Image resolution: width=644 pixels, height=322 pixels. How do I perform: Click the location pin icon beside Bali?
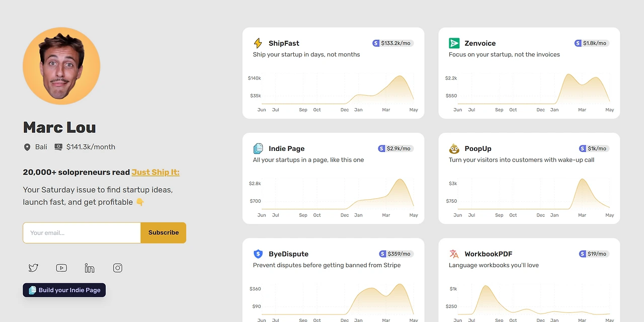(x=27, y=147)
